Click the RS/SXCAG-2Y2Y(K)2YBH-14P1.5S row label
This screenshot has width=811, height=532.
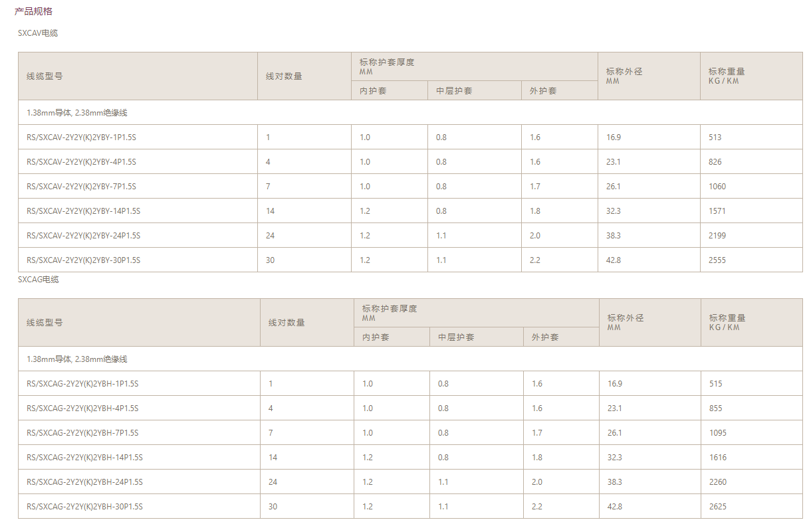[x=84, y=458]
